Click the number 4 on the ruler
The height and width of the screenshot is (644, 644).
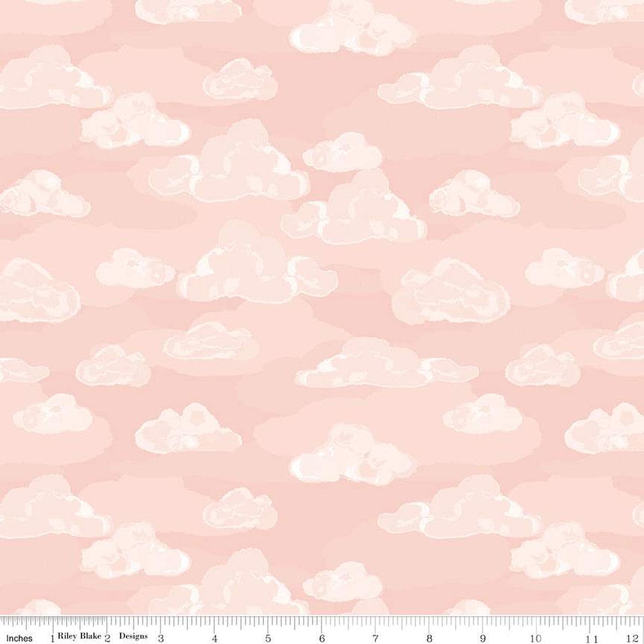pyautogui.click(x=214, y=638)
